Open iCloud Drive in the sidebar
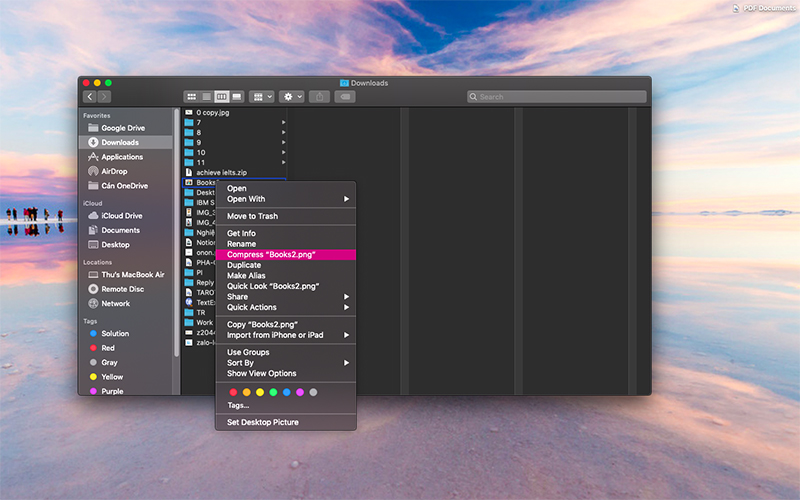 click(x=121, y=216)
